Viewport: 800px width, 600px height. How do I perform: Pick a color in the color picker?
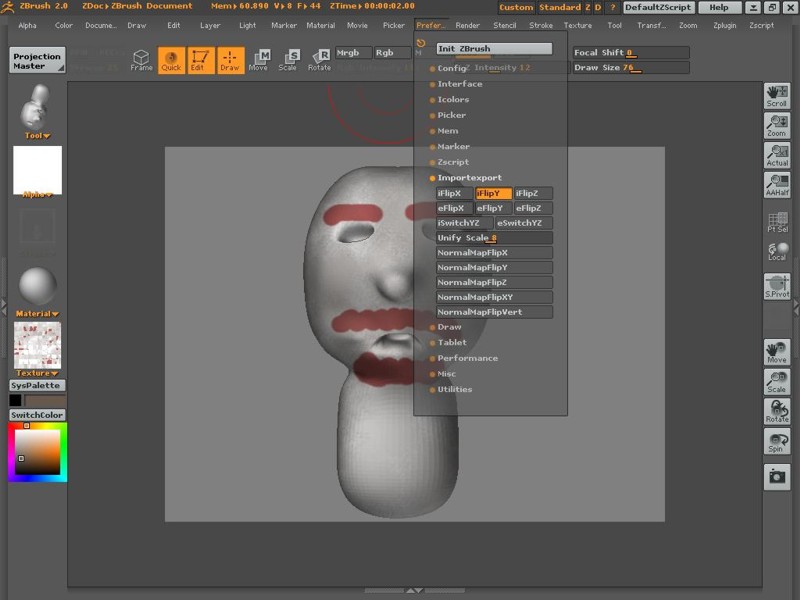pos(37,452)
